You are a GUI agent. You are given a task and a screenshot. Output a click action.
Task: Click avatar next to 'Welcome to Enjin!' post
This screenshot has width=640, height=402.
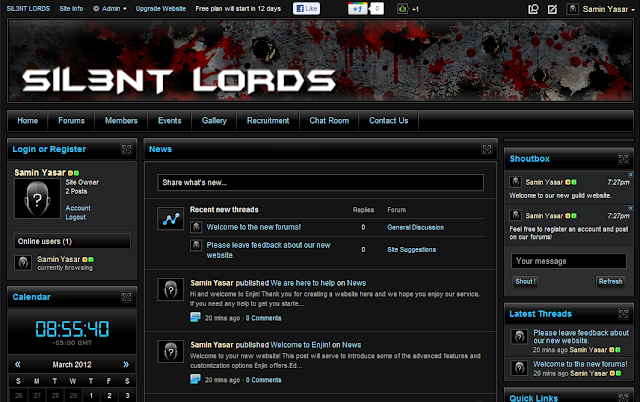[x=171, y=351]
